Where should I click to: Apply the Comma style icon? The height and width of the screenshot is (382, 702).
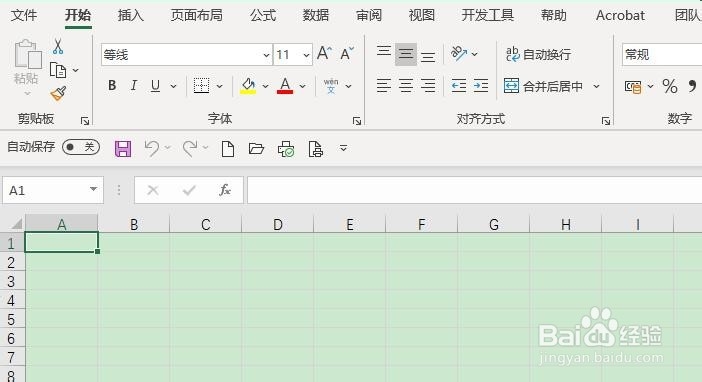(x=692, y=86)
